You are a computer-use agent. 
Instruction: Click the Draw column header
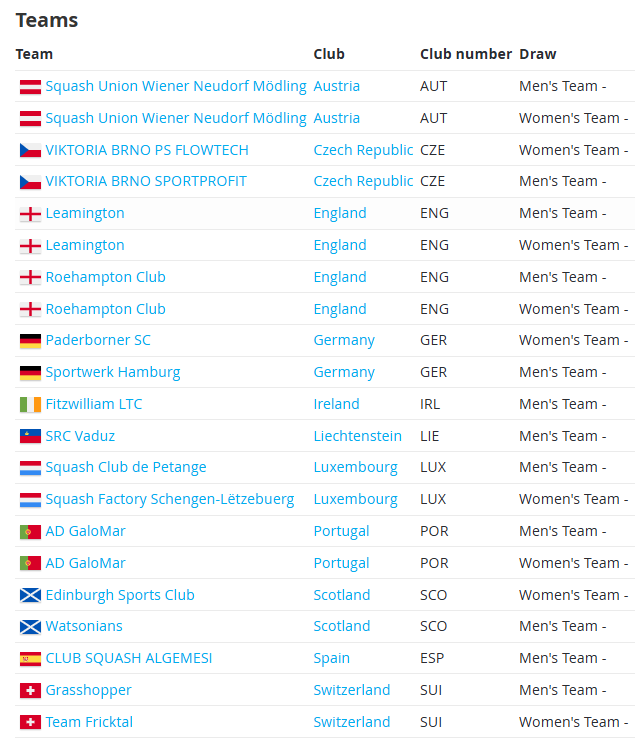(x=538, y=54)
